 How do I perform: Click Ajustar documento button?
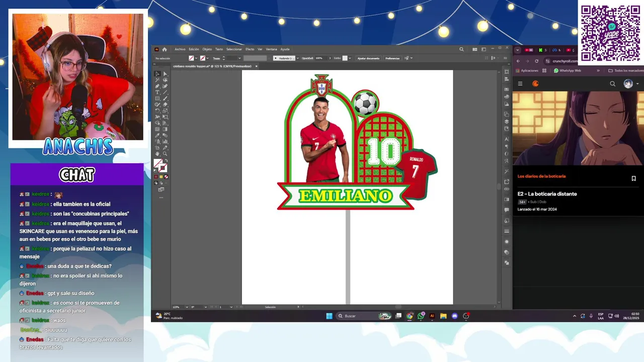point(368,58)
